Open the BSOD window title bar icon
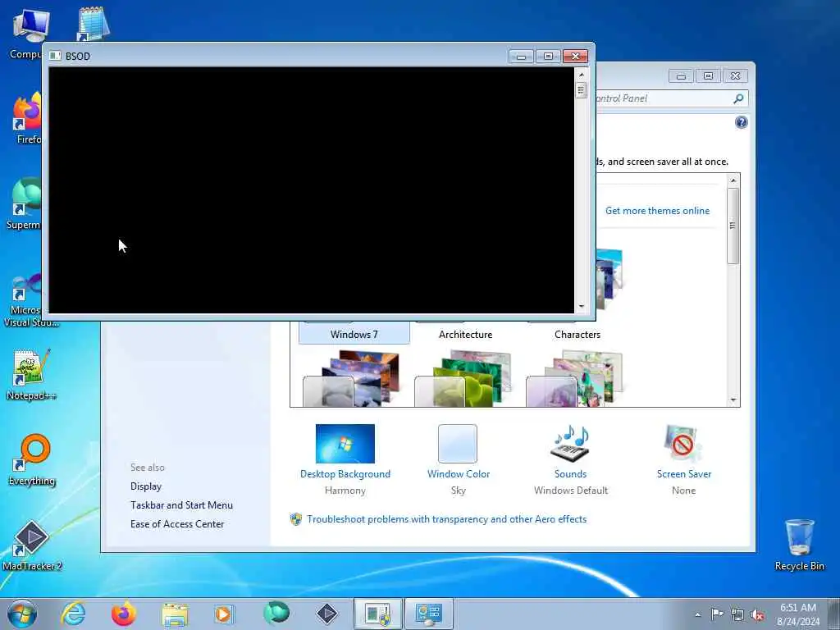The image size is (840, 630). tap(55, 56)
